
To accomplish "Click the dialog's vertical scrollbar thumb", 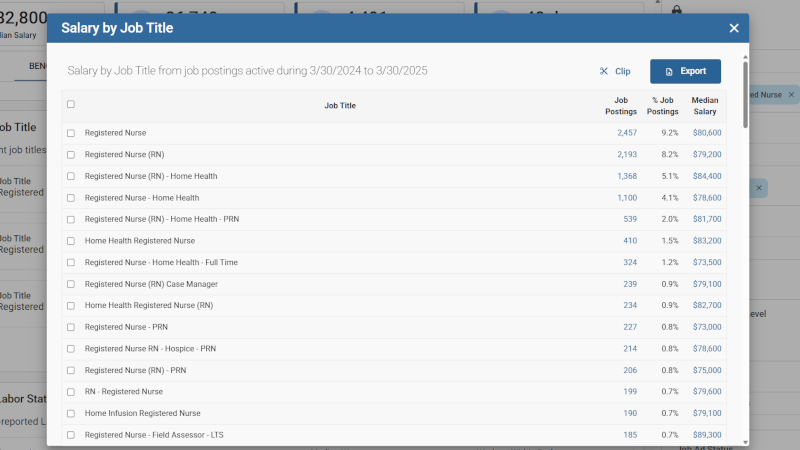I will (745, 94).
